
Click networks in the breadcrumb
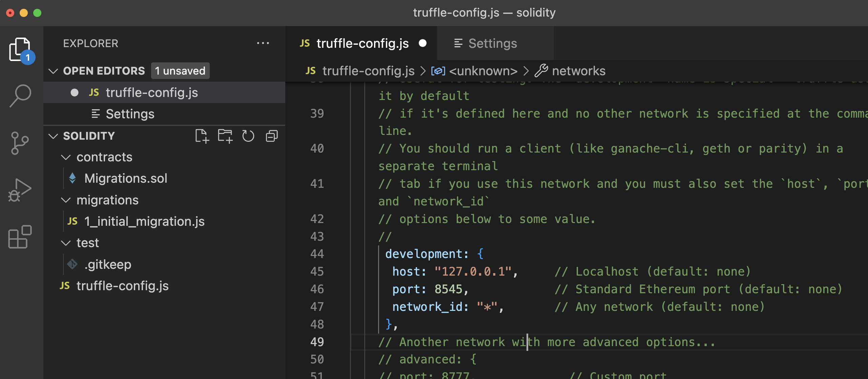(x=578, y=71)
